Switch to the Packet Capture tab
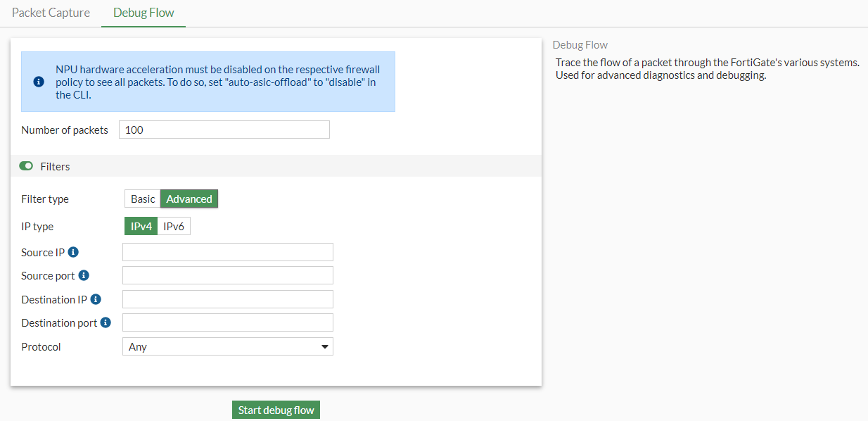 point(51,13)
